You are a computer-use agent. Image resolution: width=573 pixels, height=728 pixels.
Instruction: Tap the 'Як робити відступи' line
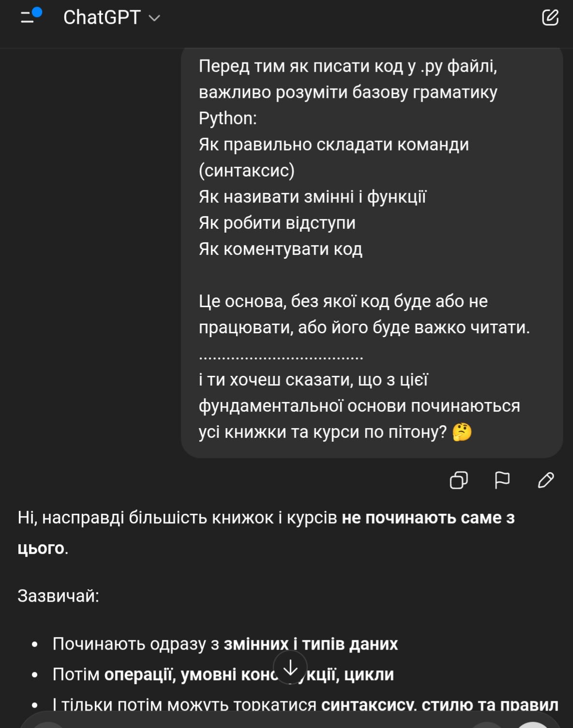point(277,223)
